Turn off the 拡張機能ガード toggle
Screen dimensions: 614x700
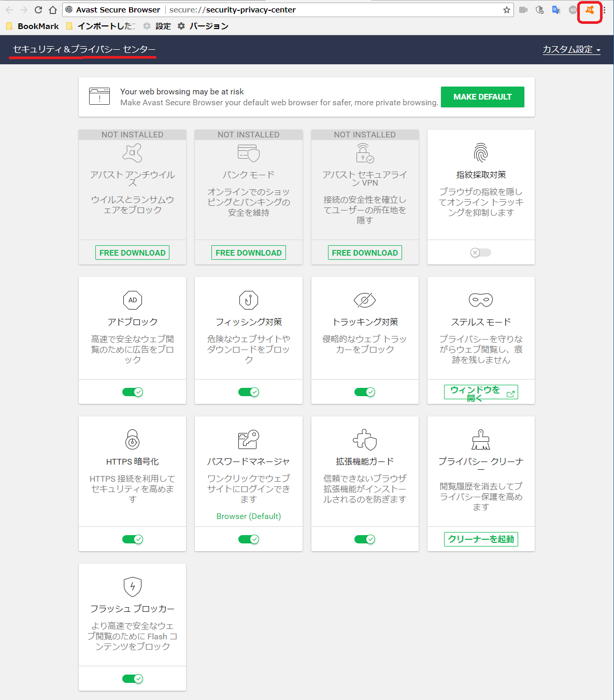click(365, 539)
